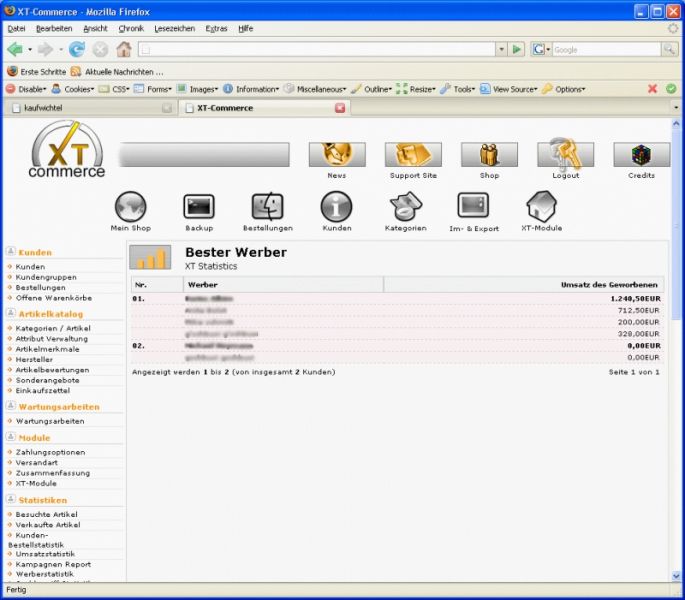The width and height of the screenshot is (685, 600).
Task: Open the Bearbeiten menu
Action: (x=54, y=28)
